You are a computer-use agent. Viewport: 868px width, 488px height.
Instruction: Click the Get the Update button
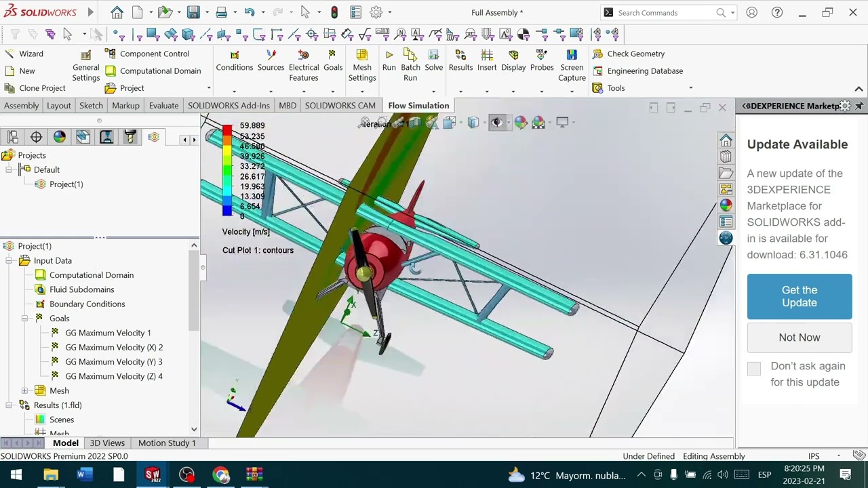click(800, 296)
